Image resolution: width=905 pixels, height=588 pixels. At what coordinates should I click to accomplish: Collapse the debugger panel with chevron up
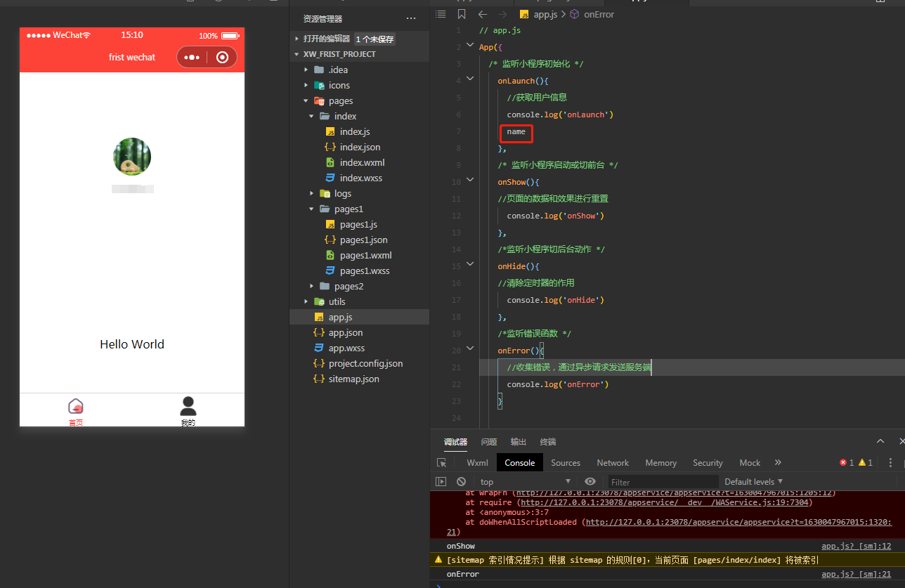(x=880, y=441)
